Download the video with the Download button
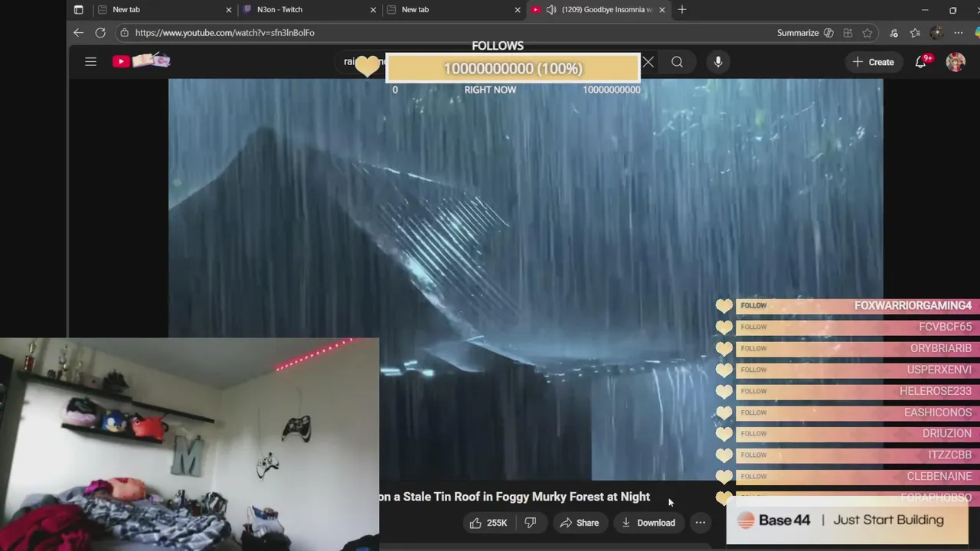980x551 pixels. (x=648, y=523)
